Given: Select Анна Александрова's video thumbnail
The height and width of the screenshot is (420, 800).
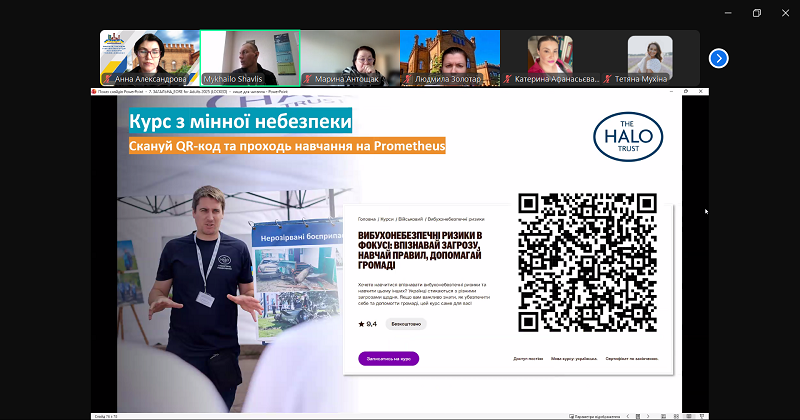Looking at the screenshot, I should point(149,54).
